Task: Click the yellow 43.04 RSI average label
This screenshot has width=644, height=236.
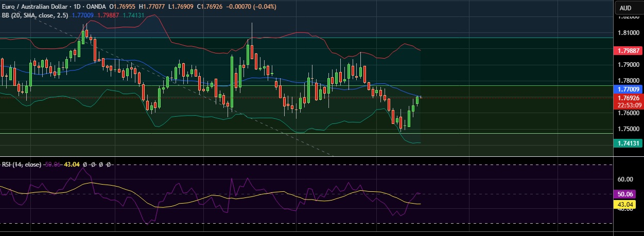Action: [x=629, y=205]
